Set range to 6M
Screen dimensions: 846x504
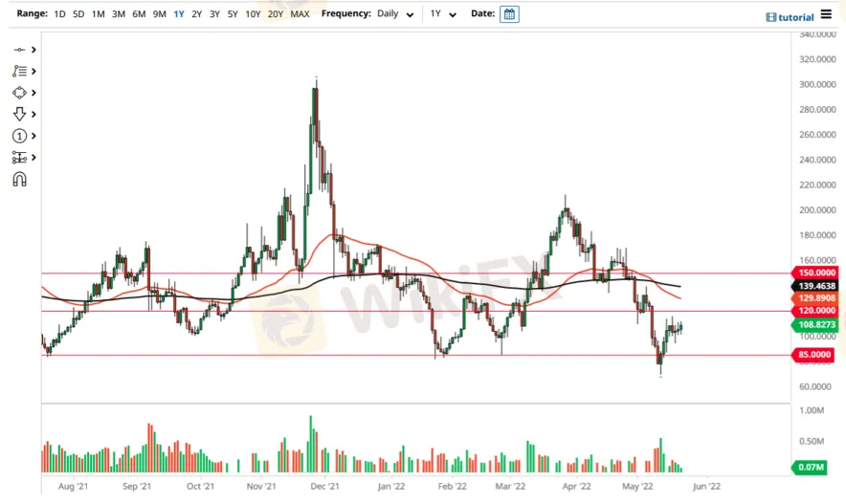point(139,14)
